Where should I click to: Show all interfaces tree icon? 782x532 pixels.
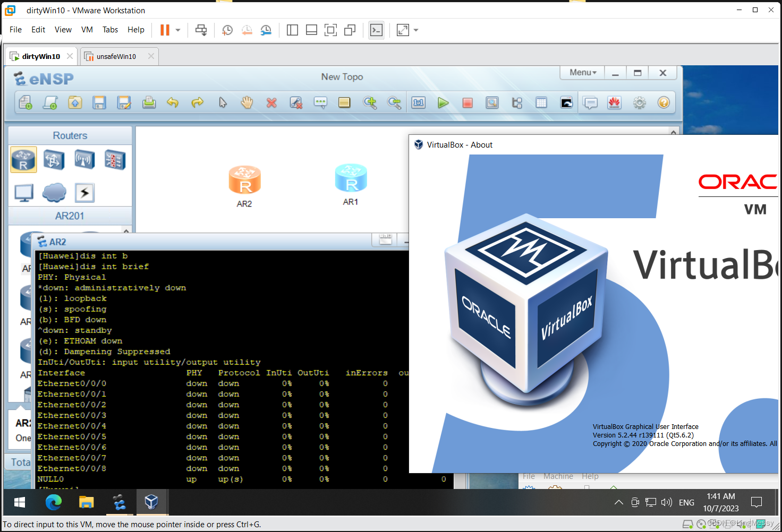point(517,102)
